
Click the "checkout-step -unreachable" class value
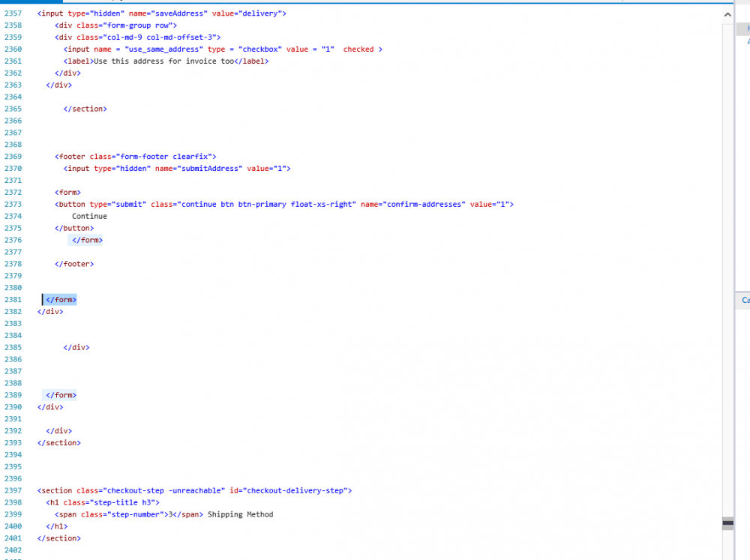(x=164, y=491)
